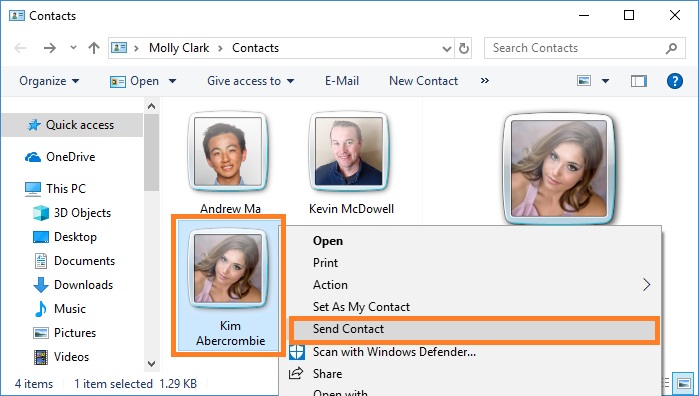
Task: Click the Contacts window title icon
Action: (17, 16)
